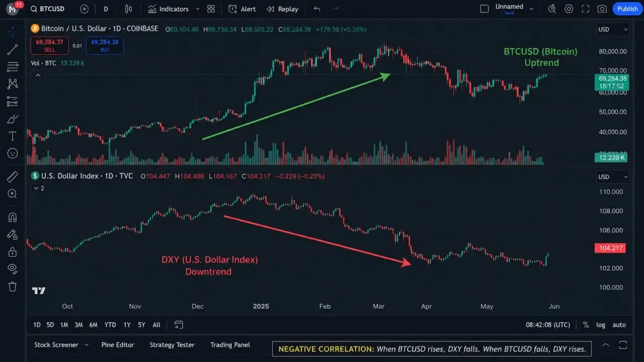Open the D timeframe interval selector
The image size is (644, 362).
(106, 9)
